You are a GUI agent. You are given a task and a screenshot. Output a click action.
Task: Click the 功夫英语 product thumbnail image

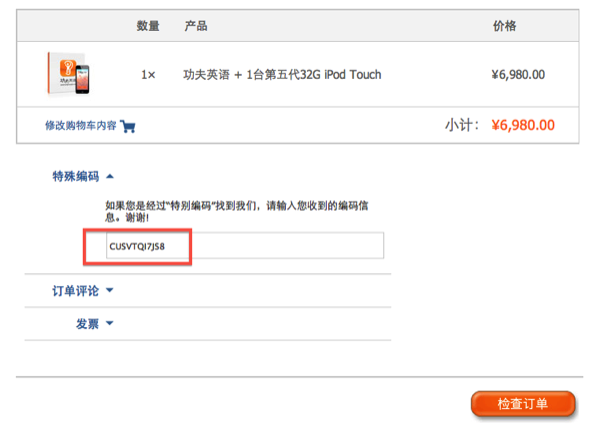pos(69,73)
